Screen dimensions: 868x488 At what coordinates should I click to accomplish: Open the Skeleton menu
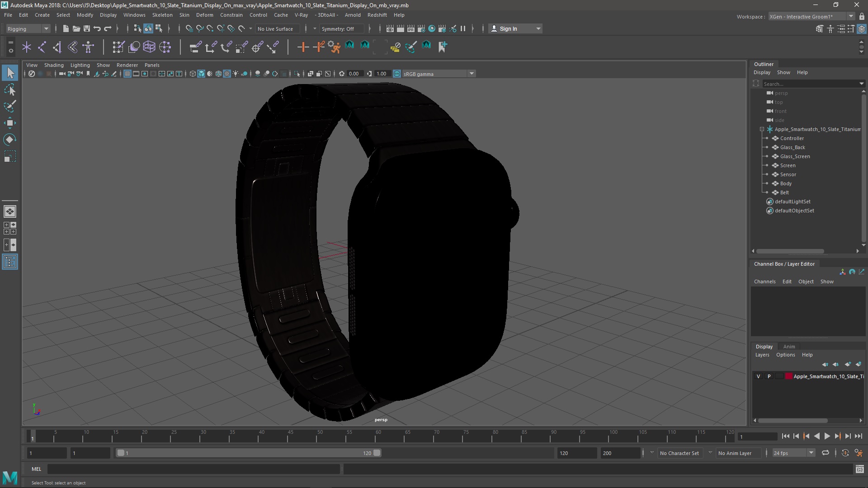tap(162, 15)
